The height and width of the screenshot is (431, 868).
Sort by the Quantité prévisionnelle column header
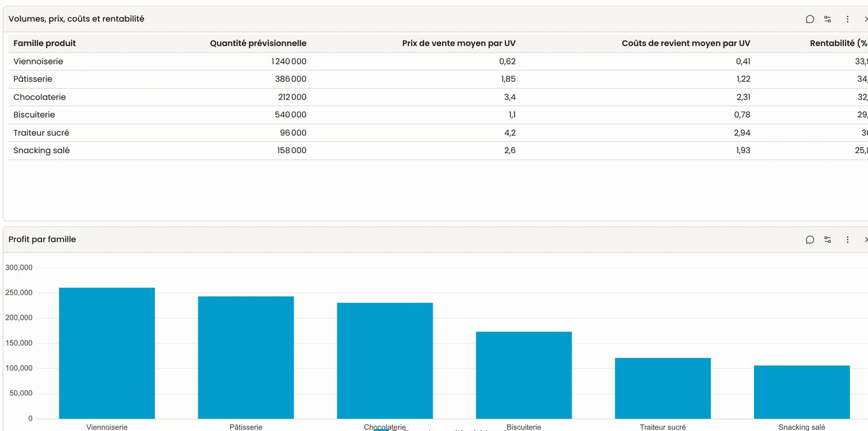click(x=258, y=43)
